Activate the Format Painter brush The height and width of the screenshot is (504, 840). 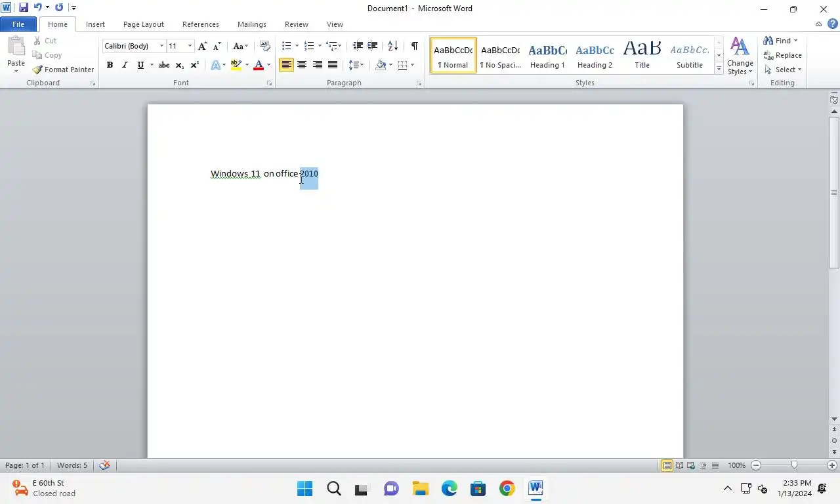tap(63, 70)
